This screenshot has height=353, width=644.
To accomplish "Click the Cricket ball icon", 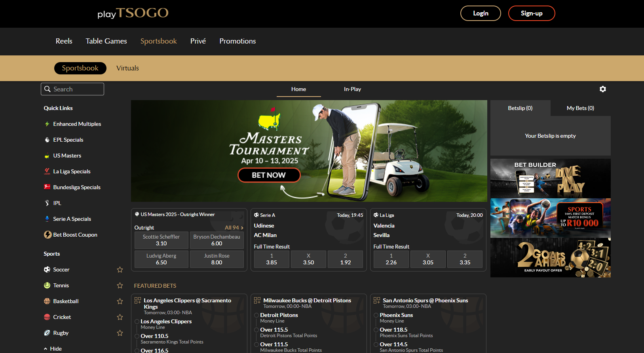I will pos(47,317).
